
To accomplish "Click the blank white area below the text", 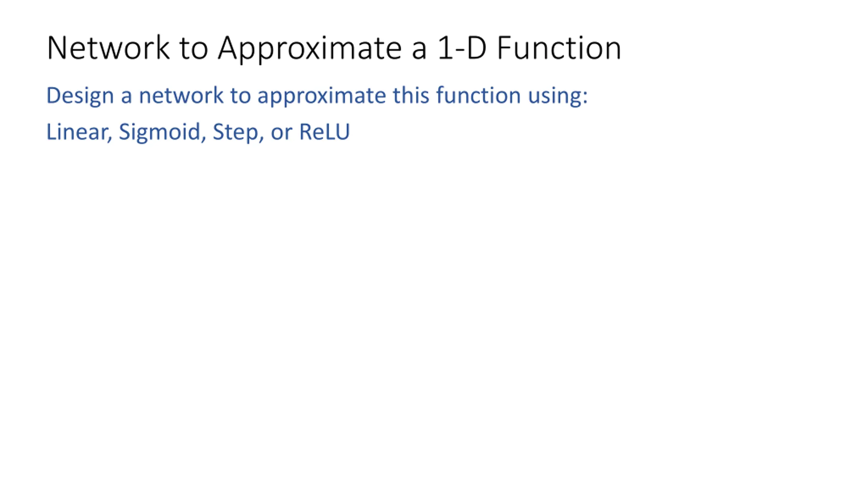I will 434,305.
